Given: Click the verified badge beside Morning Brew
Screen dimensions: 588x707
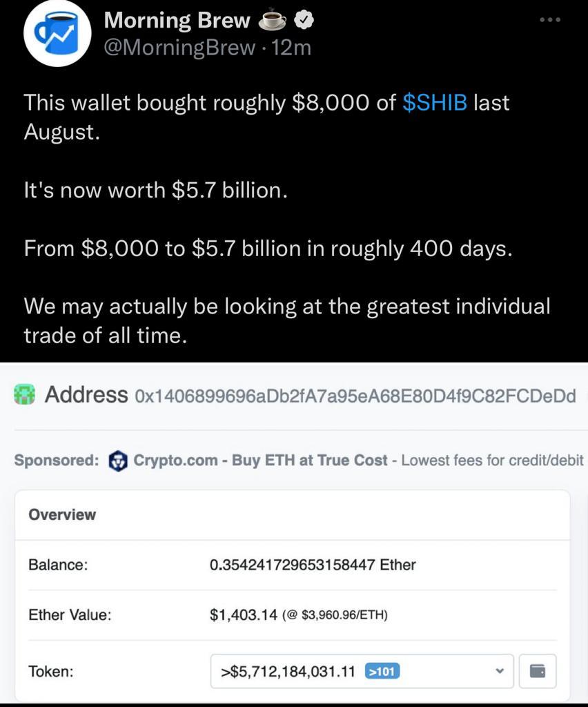Looking at the screenshot, I should pos(304,21).
